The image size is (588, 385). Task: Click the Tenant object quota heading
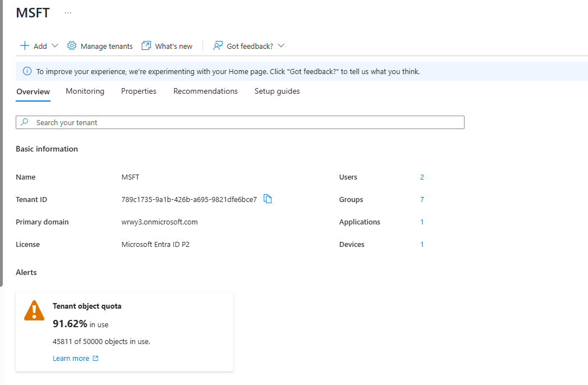click(87, 306)
